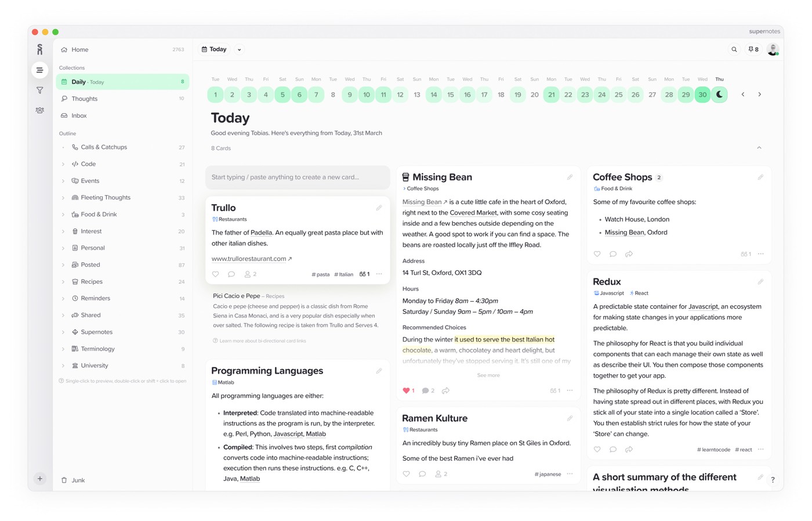Viewport: 812px width, 521px height.
Task: Open the community/members icon in the sidebar
Action: coord(39,110)
